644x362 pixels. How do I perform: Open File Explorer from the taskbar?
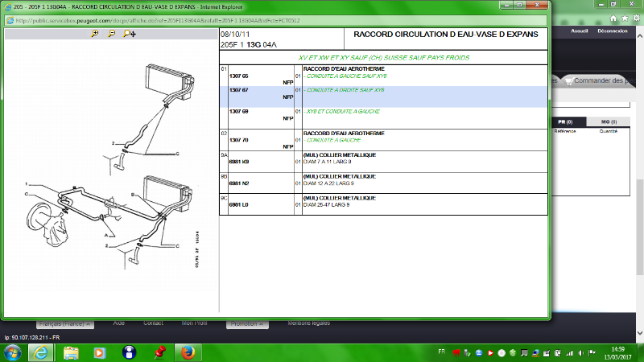(71, 353)
